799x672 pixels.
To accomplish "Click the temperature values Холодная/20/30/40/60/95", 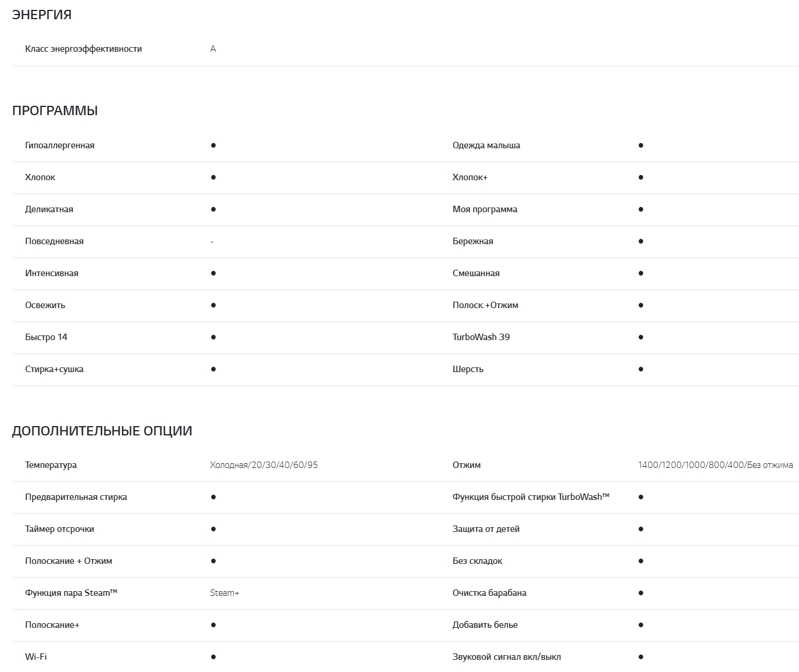I will point(264,465).
